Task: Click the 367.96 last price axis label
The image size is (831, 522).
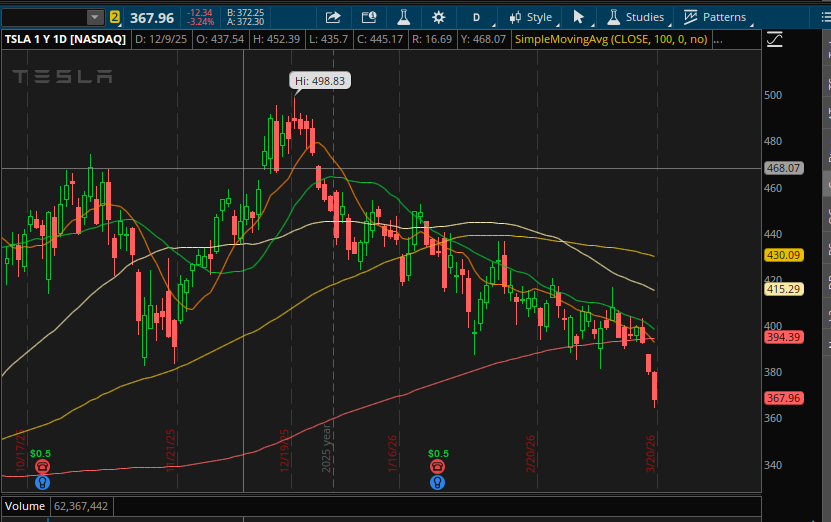Action: point(784,398)
